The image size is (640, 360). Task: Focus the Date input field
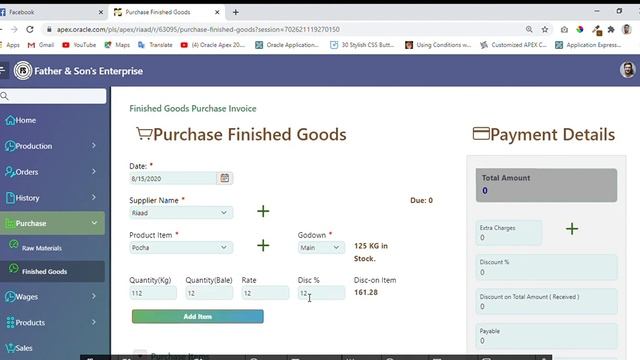tap(173, 178)
